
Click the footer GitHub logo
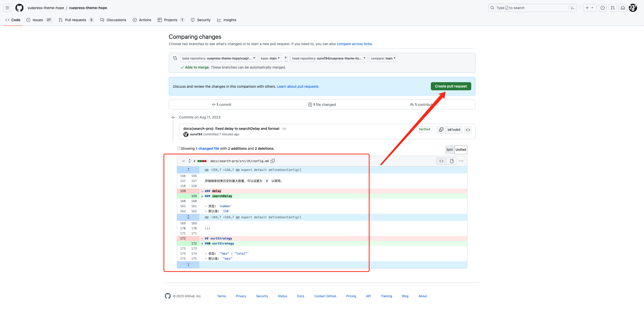168,296
